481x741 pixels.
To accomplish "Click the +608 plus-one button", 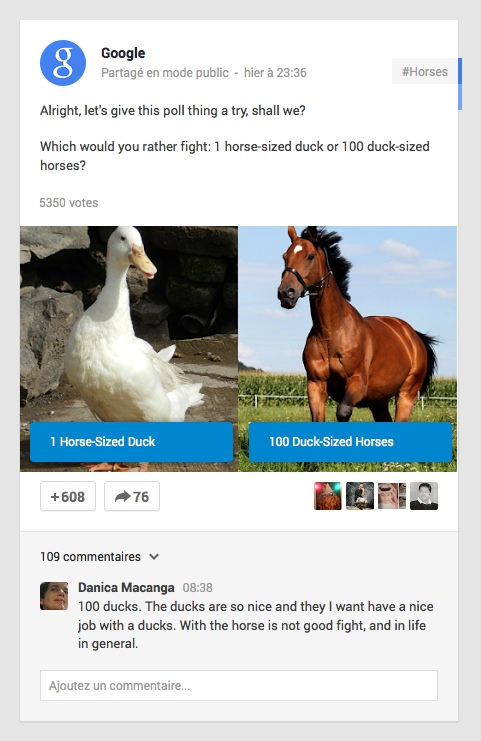I will click(x=68, y=496).
